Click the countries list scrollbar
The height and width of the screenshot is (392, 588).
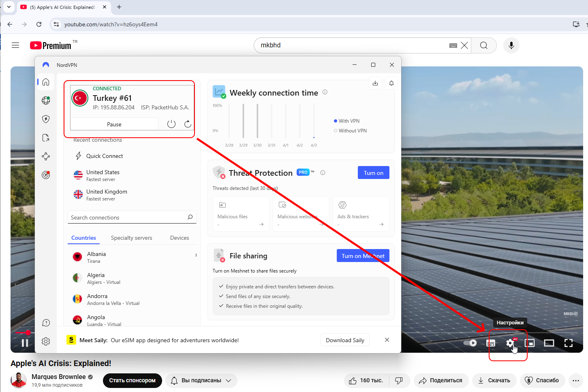coord(196,255)
